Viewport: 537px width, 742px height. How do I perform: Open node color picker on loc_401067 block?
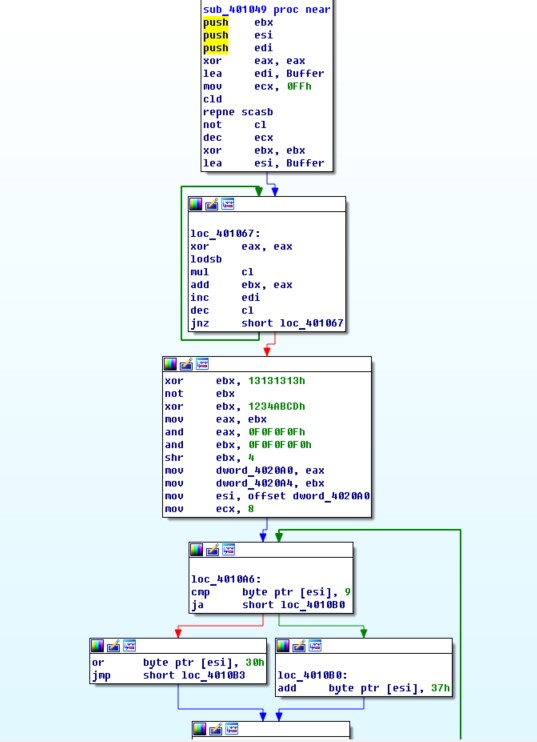[195, 204]
